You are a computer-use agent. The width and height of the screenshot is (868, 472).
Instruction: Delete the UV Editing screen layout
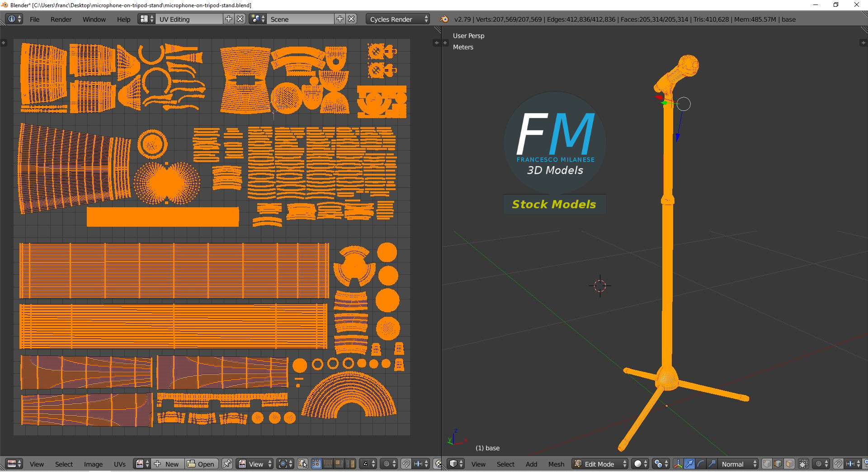(x=241, y=19)
